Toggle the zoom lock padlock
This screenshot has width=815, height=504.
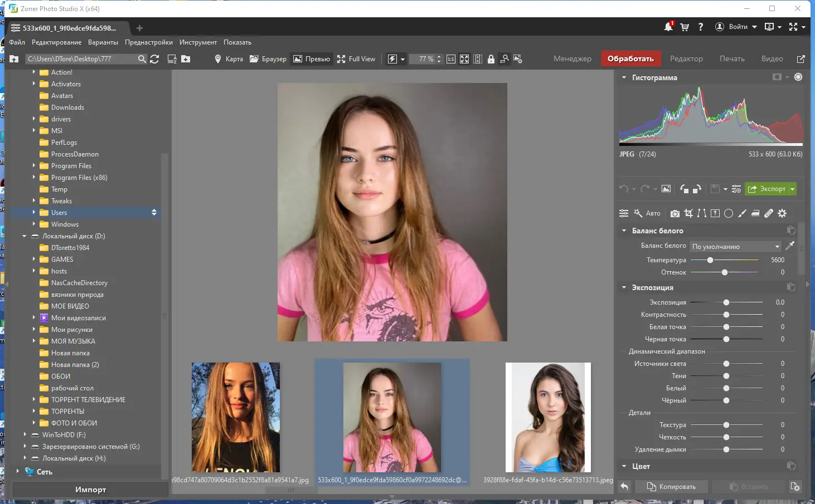(x=491, y=59)
